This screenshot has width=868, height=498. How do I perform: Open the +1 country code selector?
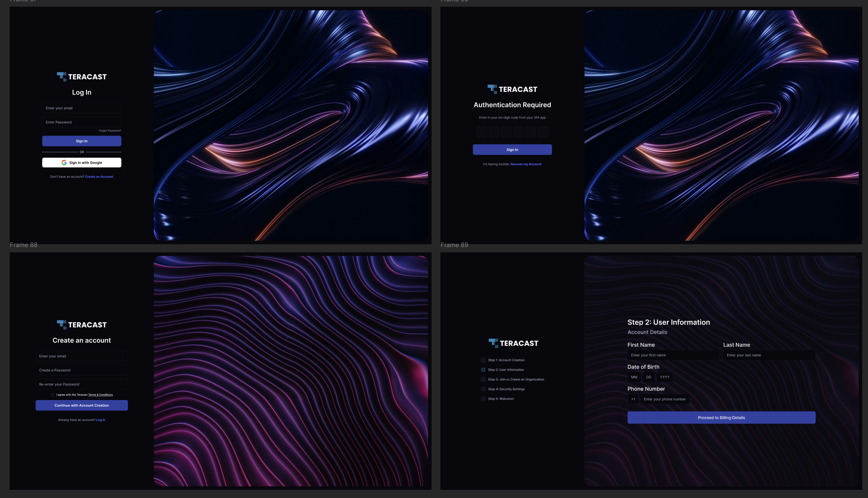pos(633,399)
